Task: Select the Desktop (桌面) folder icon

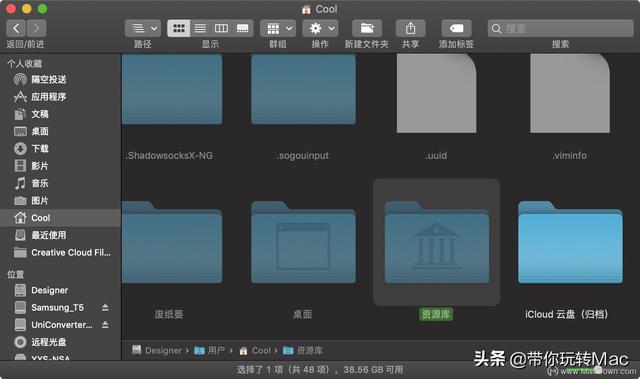Action: (x=303, y=242)
